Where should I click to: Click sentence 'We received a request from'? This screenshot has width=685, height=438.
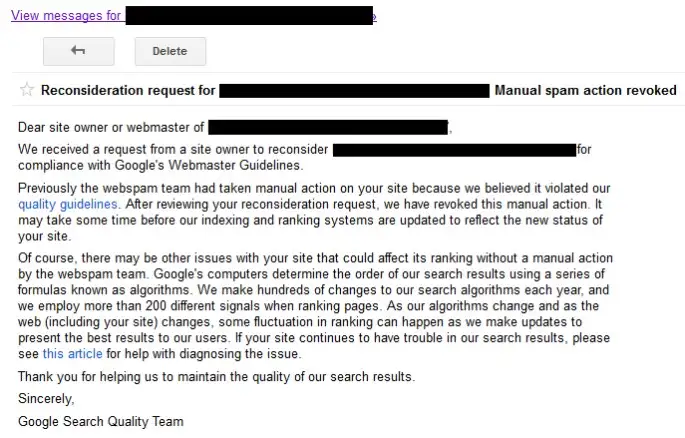click(x=173, y=149)
